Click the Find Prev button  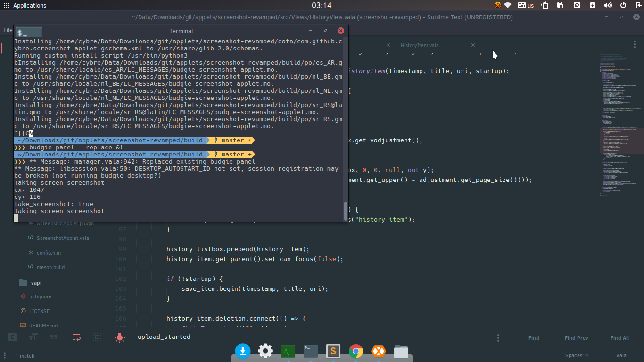576,338
